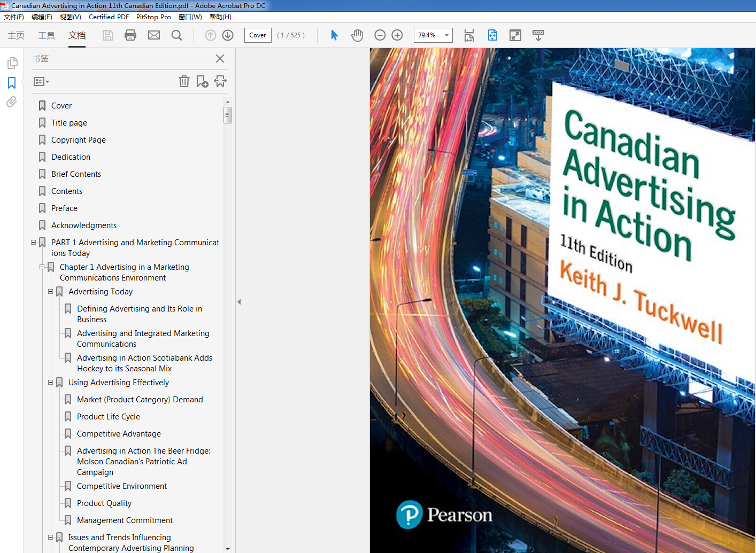Collapse Using Advertising Effectively node
This screenshot has width=756, height=553.
(x=50, y=382)
